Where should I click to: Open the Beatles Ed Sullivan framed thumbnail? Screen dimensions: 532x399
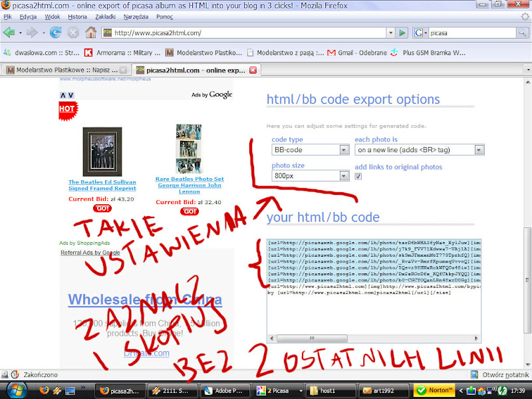click(102, 152)
